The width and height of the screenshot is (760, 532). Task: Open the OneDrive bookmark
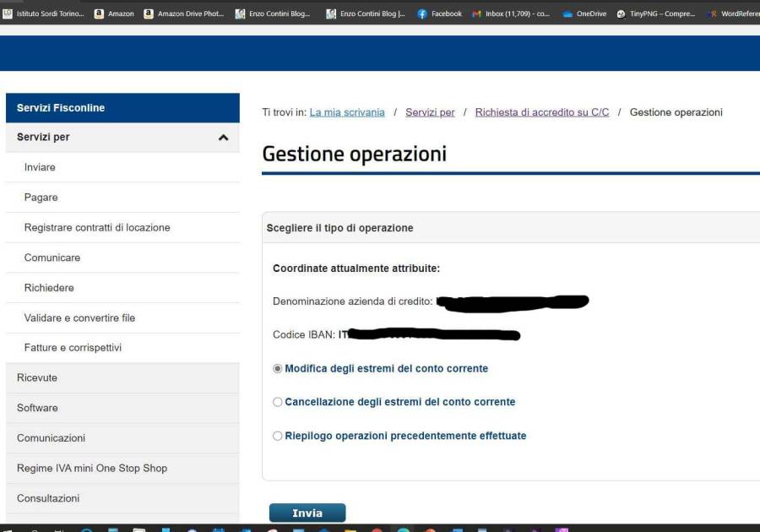584,14
